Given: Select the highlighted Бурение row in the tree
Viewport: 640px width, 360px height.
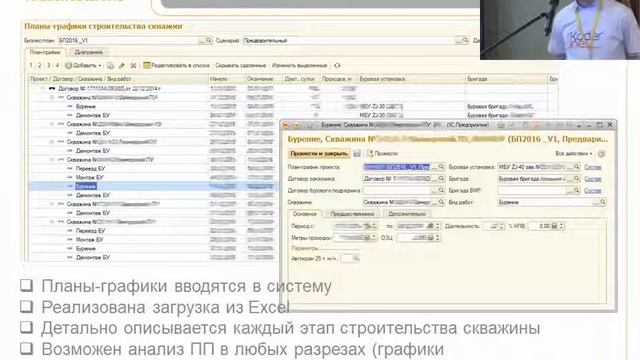Looking at the screenshot, I should pos(153,187).
